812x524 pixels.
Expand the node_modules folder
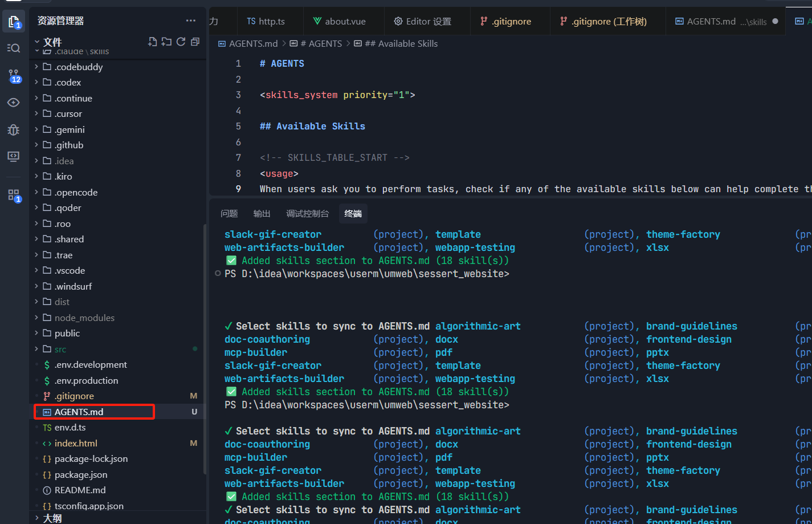coord(84,318)
